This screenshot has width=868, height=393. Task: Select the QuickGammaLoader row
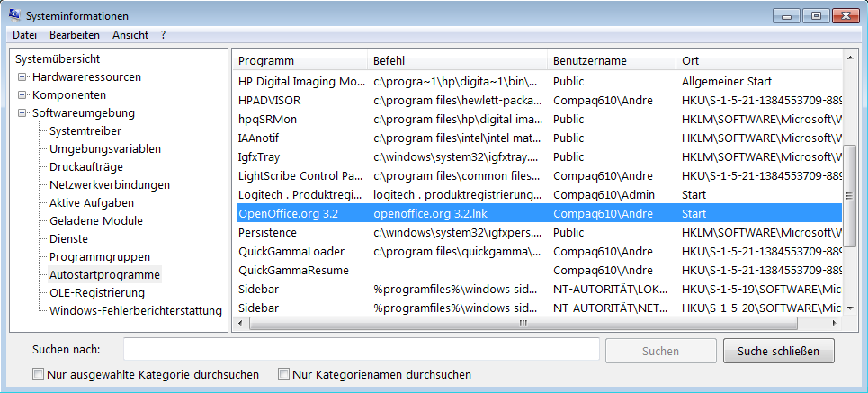click(291, 252)
